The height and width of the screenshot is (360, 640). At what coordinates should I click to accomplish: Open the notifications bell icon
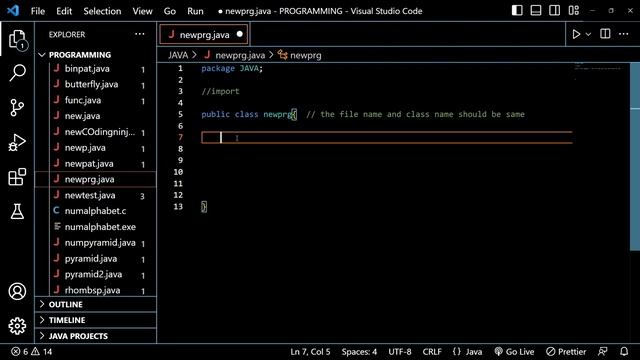624,352
